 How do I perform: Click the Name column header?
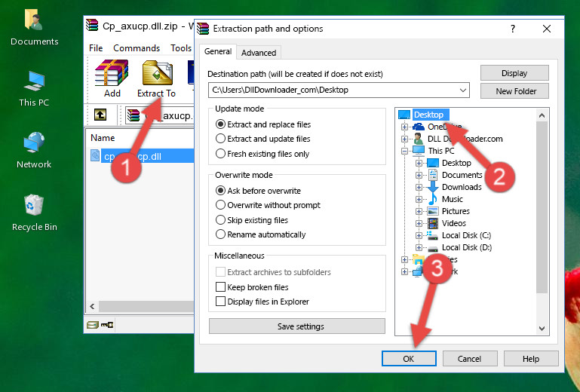pyautogui.click(x=103, y=138)
